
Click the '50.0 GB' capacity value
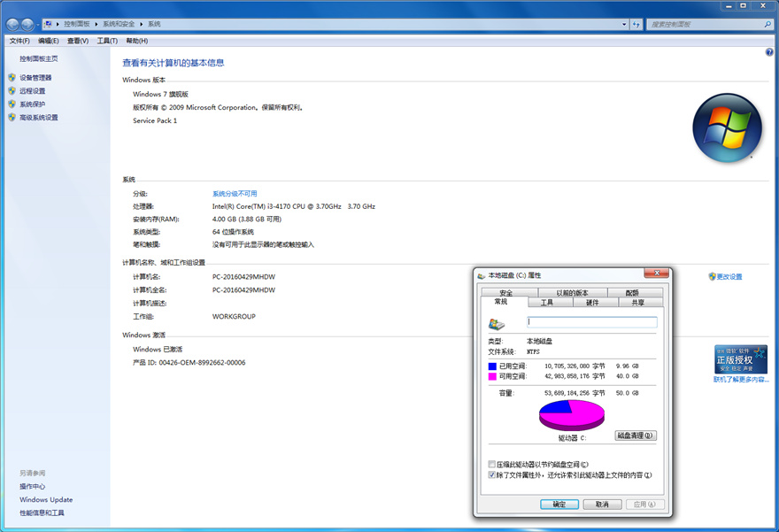pos(628,393)
